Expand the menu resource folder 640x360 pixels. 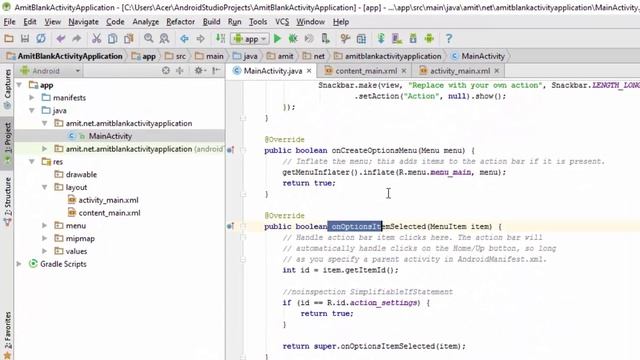(44, 225)
